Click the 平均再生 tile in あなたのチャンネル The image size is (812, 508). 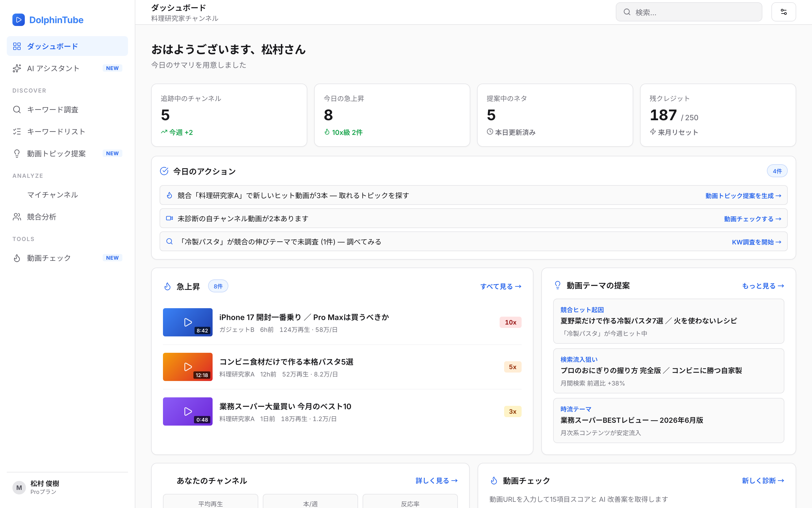click(x=210, y=501)
